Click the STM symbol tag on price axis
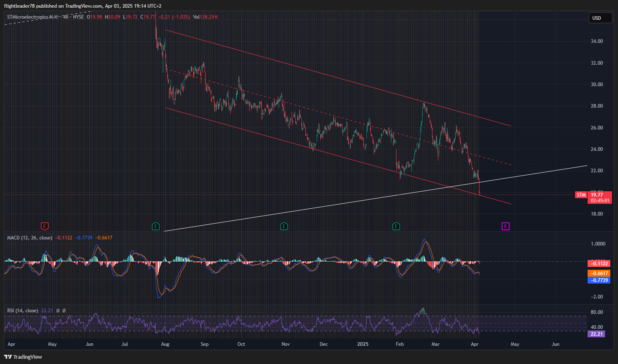This screenshot has width=618, height=364. pyautogui.click(x=581, y=195)
